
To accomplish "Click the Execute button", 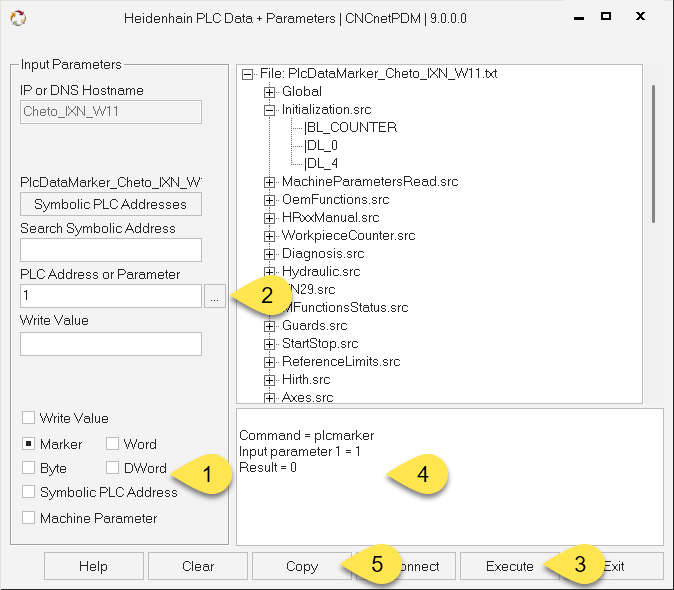I will click(x=510, y=566).
